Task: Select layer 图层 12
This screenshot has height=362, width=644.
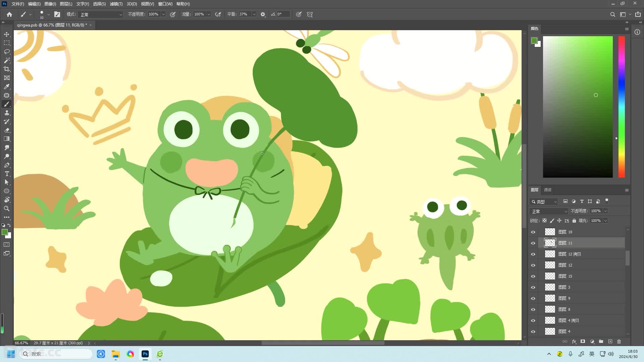Action: tap(582, 265)
